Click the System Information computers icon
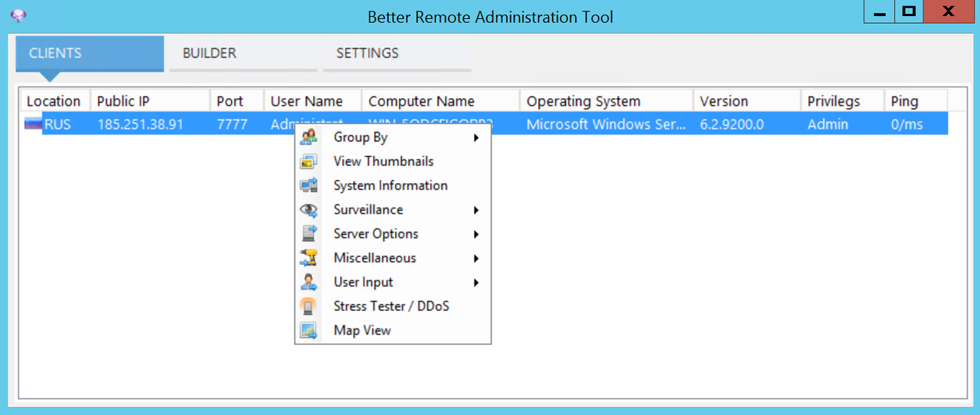Screen dimensions: 980x415 [309, 186]
